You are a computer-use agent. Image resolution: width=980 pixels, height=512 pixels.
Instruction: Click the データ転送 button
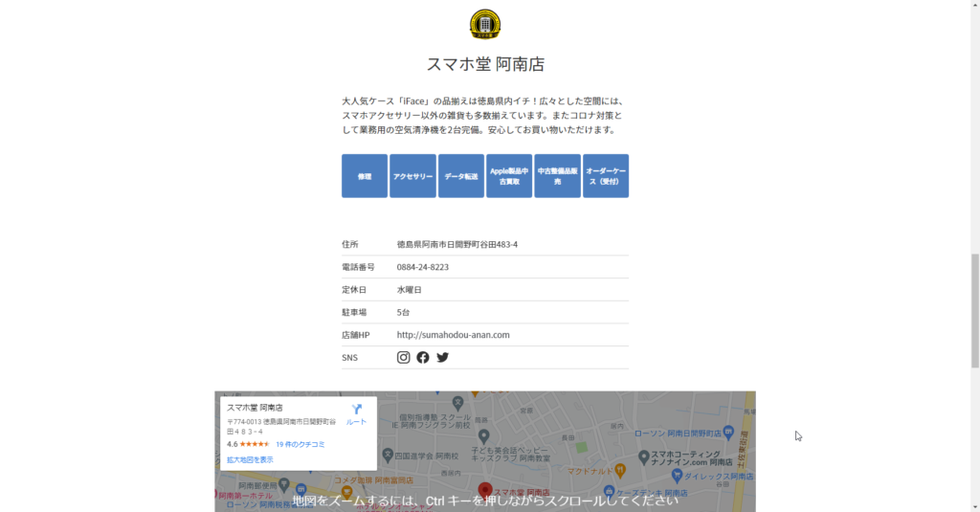point(461,176)
